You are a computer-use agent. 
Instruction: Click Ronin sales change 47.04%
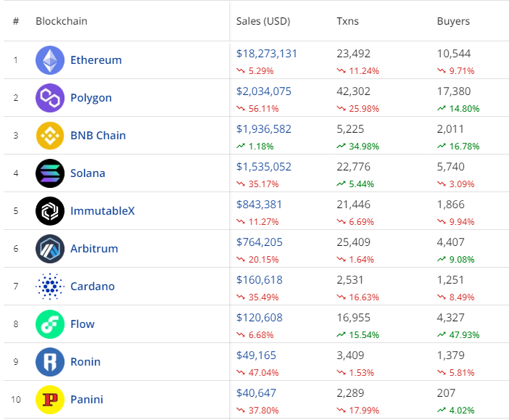point(257,372)
